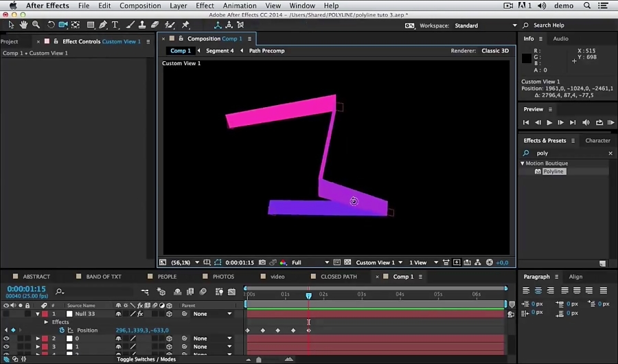
Task: Select the Pen tool
Action: [x=103, y=25]
